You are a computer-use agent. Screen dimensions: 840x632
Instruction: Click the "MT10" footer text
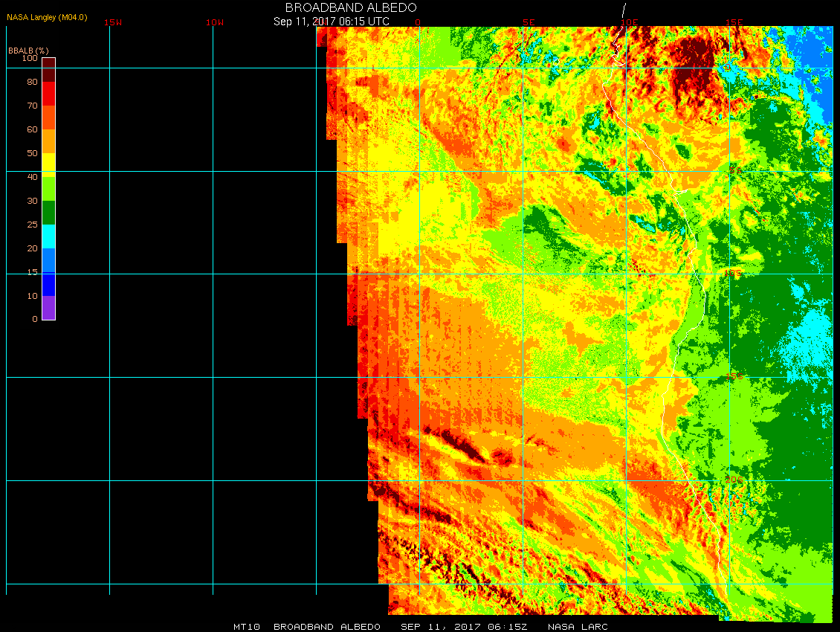point(247,627)
